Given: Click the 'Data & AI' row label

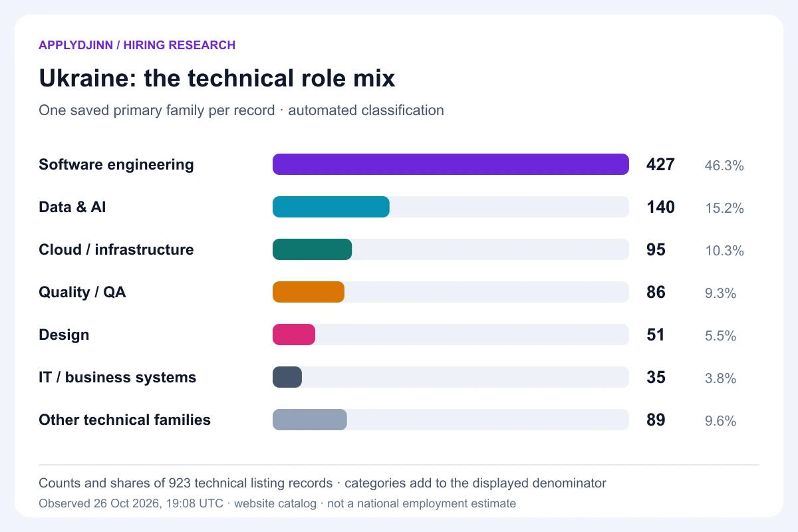Looking at the screenshot, I should (x=72, y=207).
